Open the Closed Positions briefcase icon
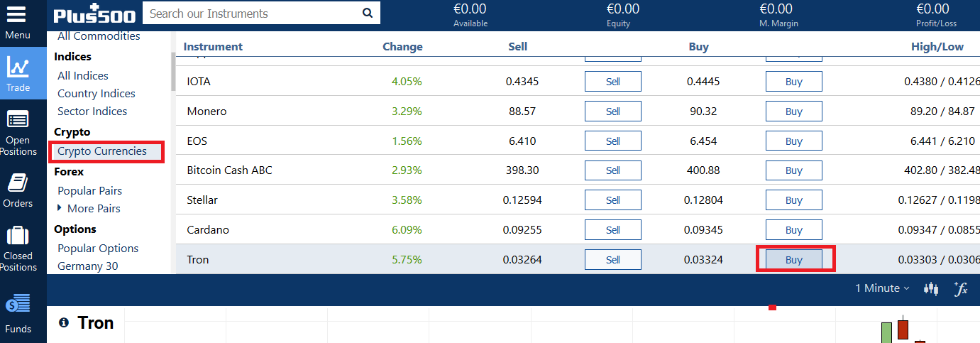This screenshot has height=343, width=980. [18, 236]
